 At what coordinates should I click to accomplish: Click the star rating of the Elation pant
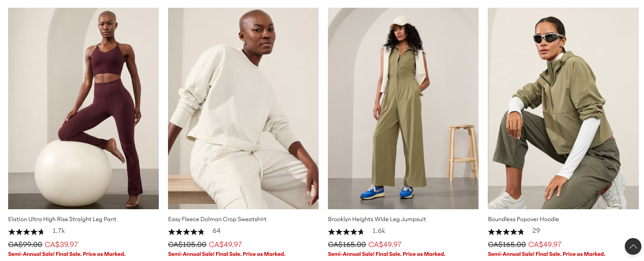pyautogui.click(x=26, y=232)
